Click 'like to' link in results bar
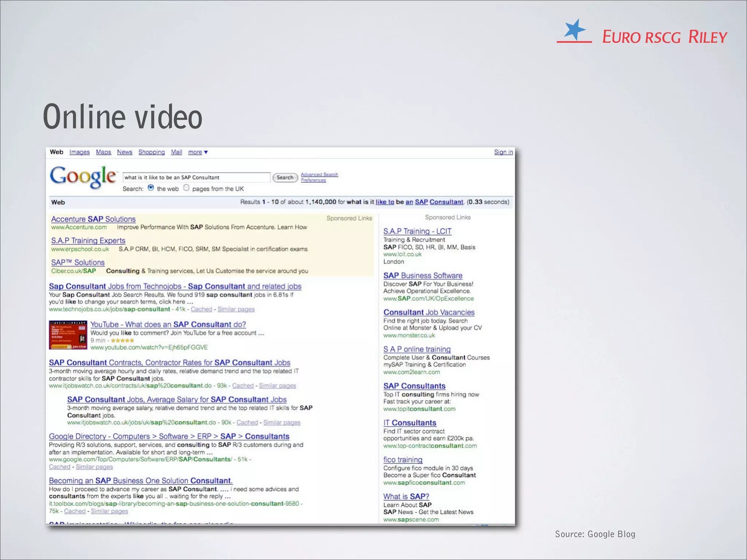The image size is (747, 560). (385, 202)
